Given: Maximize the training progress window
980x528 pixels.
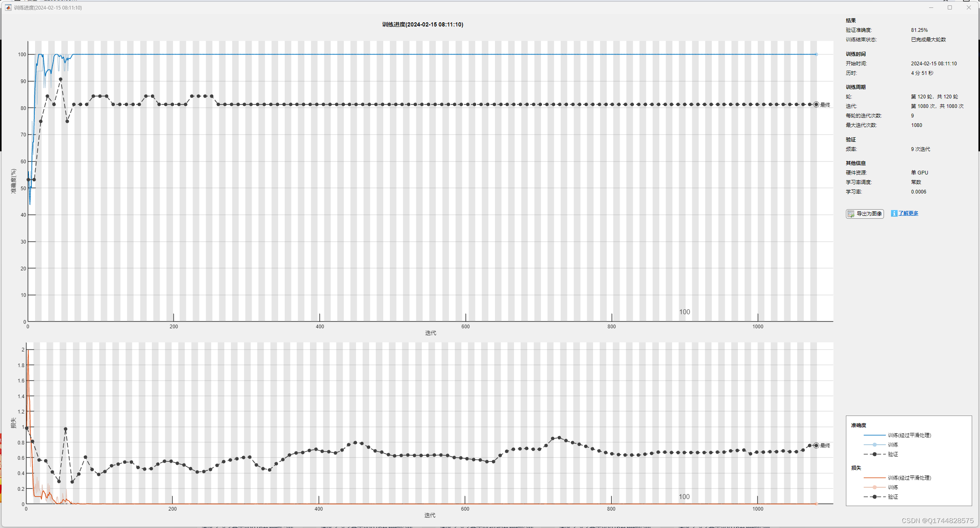Looking at the screenshot, I should pos(950,7).
